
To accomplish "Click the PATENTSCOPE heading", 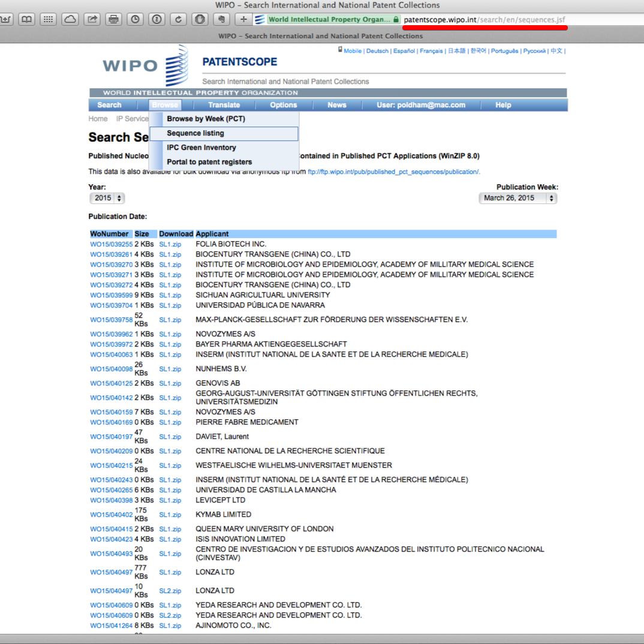I will pyautogui.click(x=239, y=62).
